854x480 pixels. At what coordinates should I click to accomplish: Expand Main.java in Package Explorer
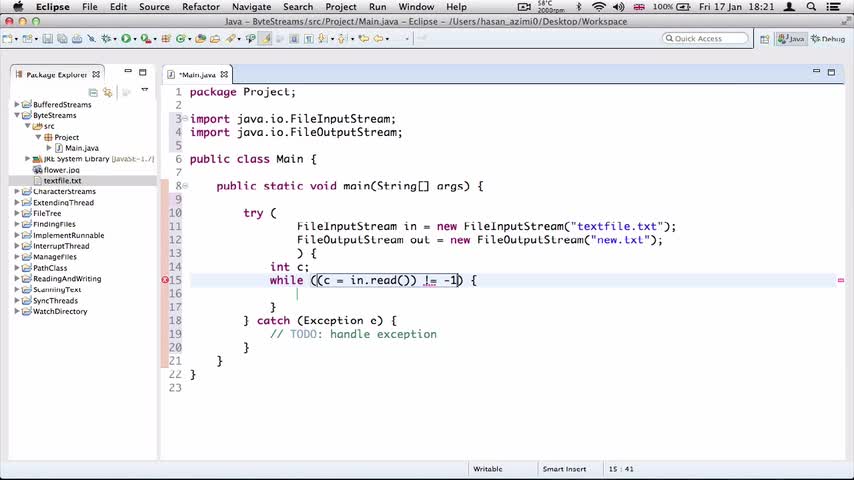[49, 148]
